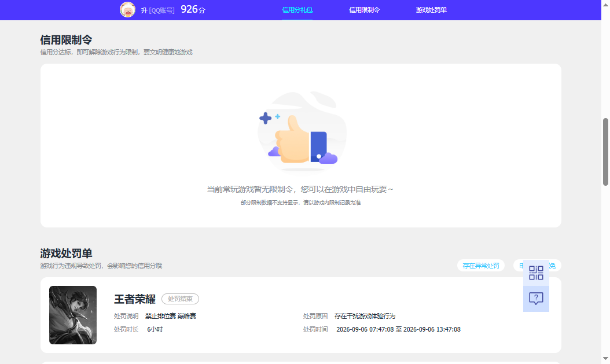Switch to the 游戏处罚单 tab
The image size is (610, 364).
pos(431,10)
